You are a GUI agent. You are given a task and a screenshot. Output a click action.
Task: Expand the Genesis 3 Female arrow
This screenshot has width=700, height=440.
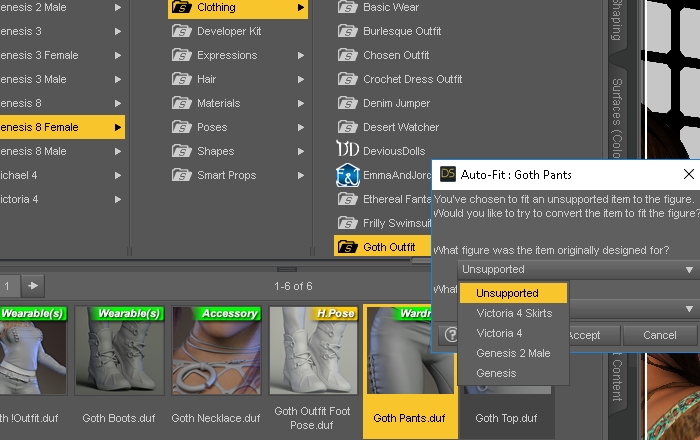click(117, 55)
